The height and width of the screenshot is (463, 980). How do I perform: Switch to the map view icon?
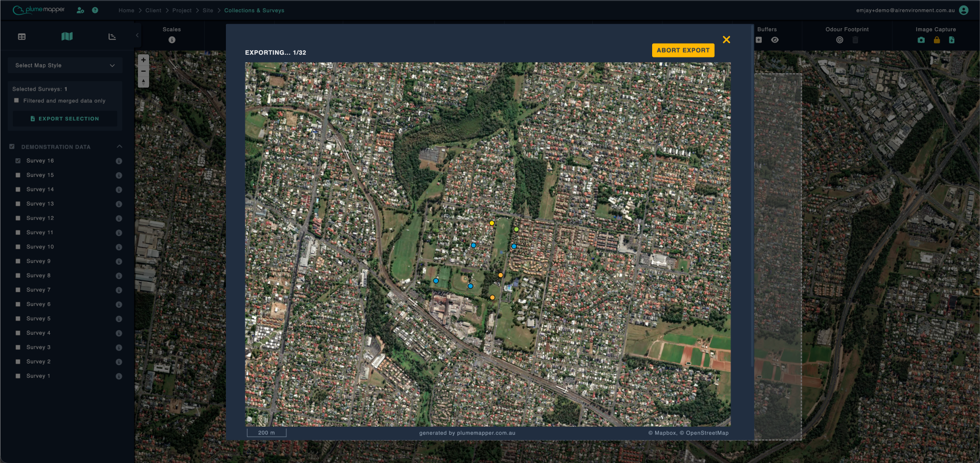click(x=67, y=36)
